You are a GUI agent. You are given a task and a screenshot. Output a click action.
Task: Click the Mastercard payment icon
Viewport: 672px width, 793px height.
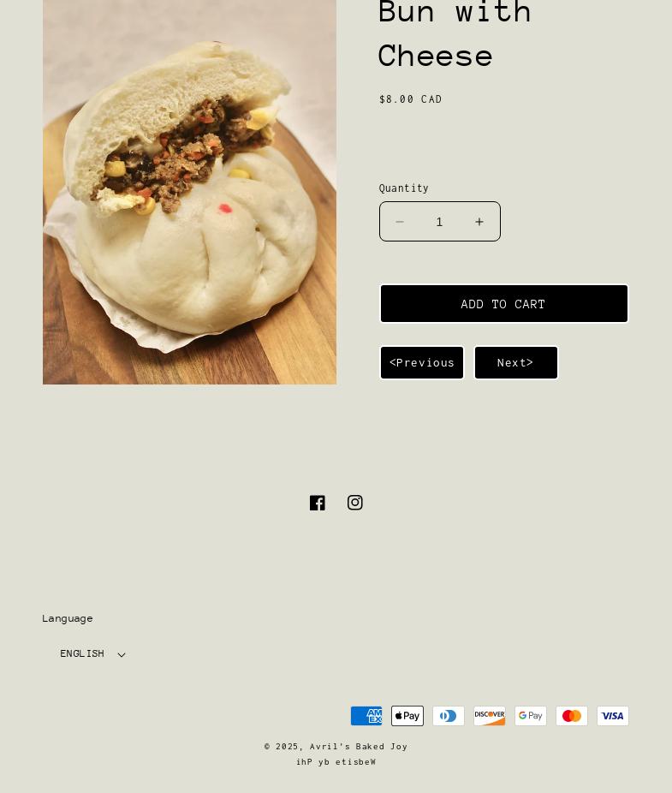click(572, 716)
